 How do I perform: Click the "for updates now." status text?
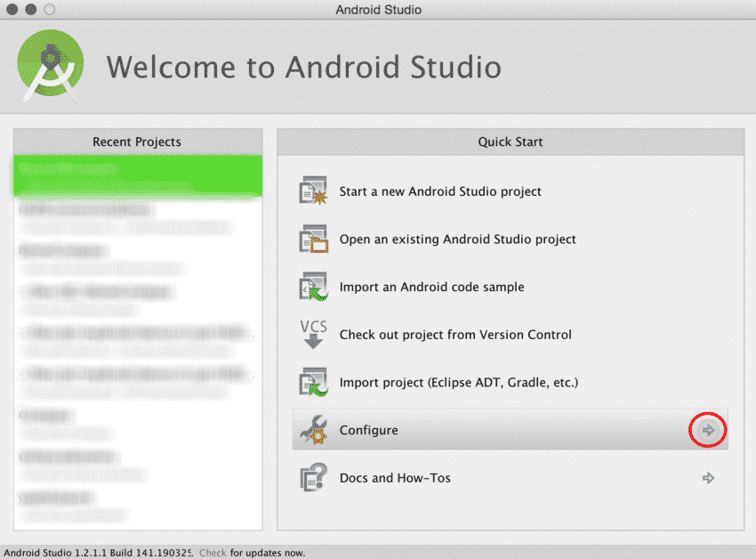click(x=268, y=553)
